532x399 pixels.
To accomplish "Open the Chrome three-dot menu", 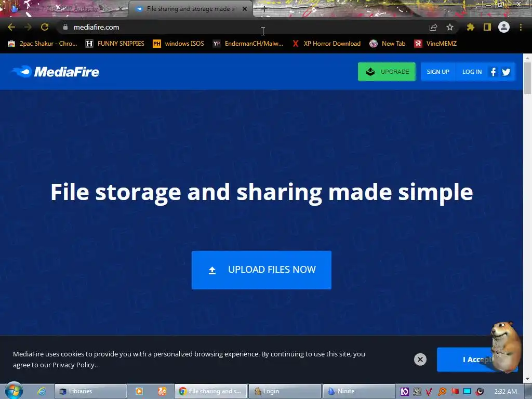I will (521, 27).
